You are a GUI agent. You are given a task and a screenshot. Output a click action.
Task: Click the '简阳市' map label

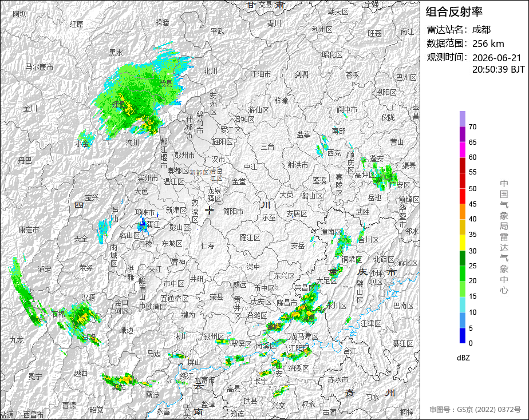click(233, 211)
